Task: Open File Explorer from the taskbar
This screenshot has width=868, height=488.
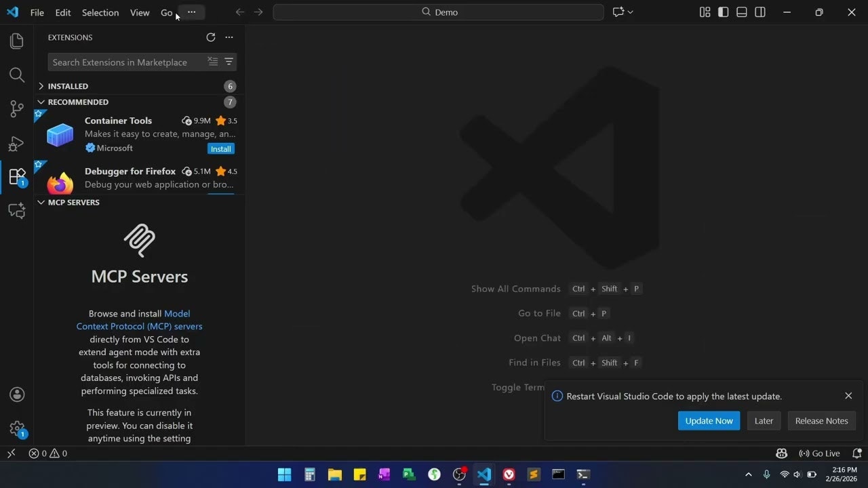Action: pos(334,474)
